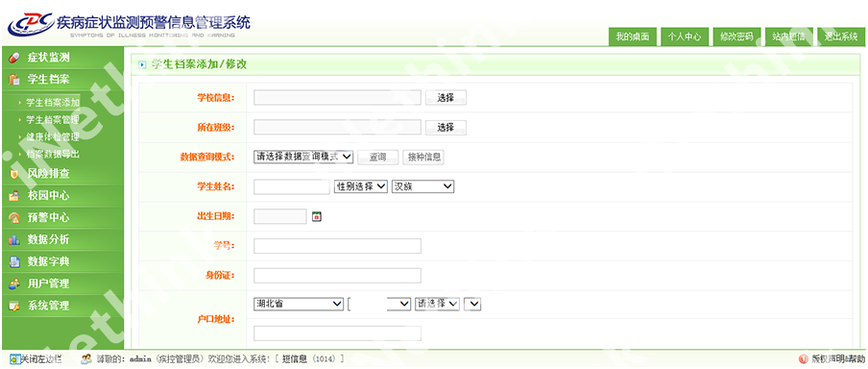This screenshot has width=868, height=369.
Task: Open 个人中心 in top bar
Action: [x=685, y=37]
